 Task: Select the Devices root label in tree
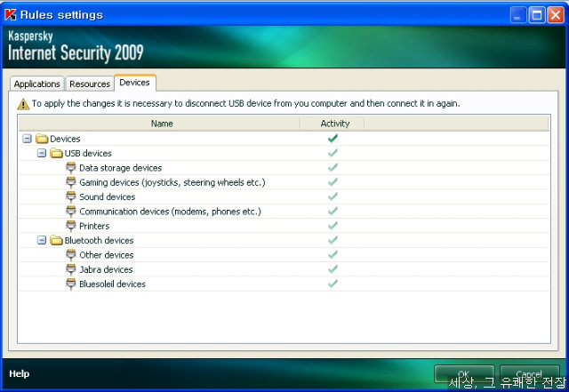(65, 139)
